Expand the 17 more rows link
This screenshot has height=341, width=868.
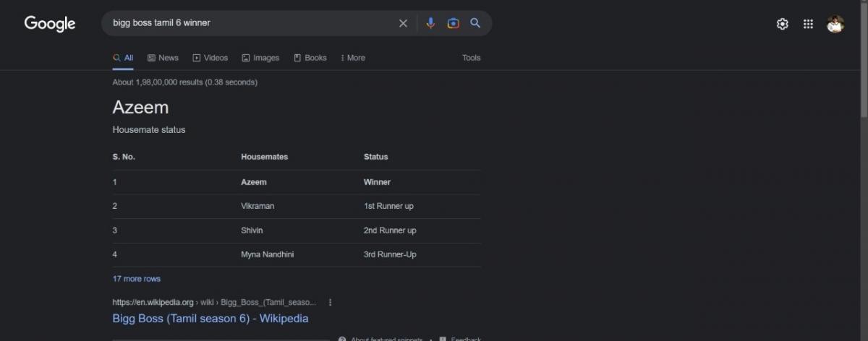[x=137, y=279]
